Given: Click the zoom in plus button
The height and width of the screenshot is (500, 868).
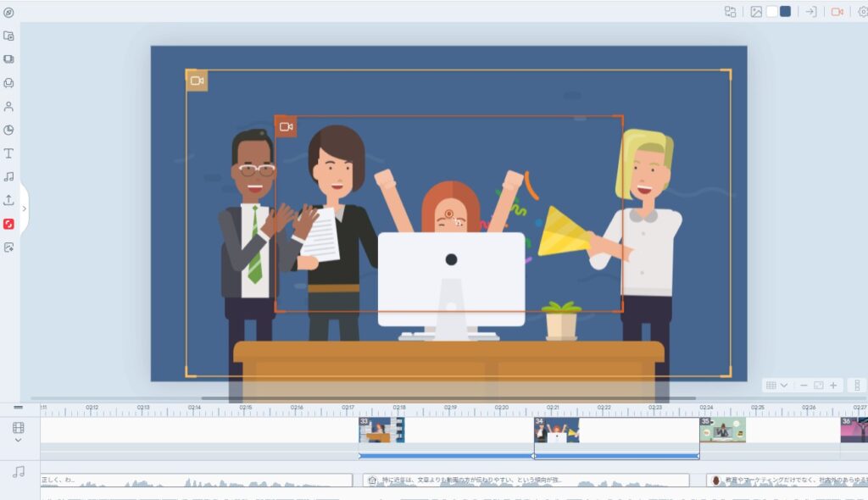Looking at the screenshot, I should pos(833,386).
